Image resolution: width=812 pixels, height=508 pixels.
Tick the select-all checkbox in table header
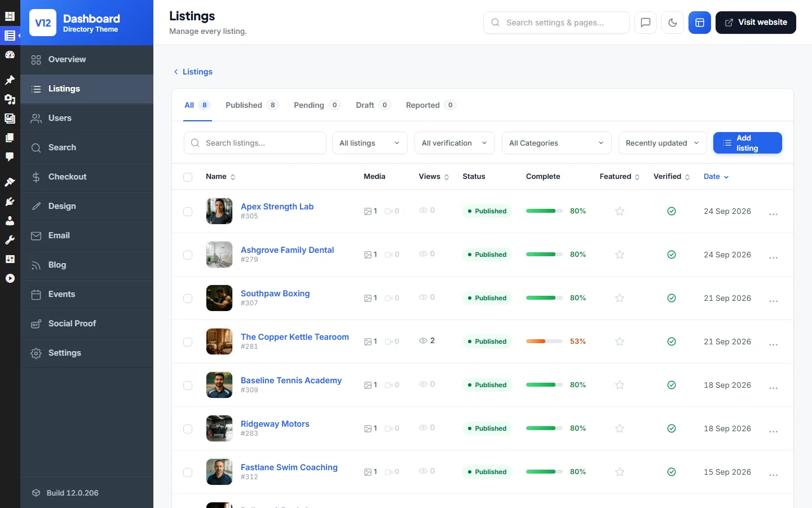(x=188, y=177)
